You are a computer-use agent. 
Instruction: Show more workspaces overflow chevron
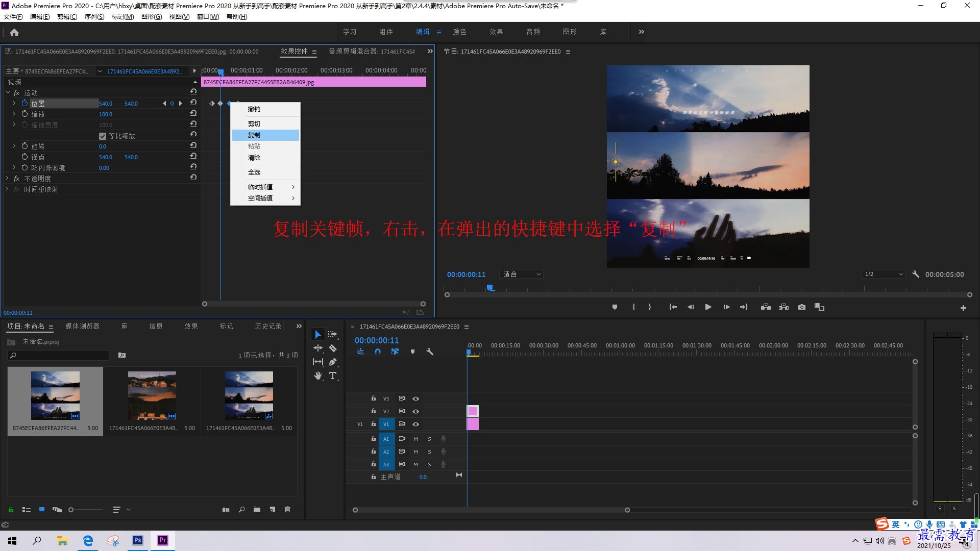[x=641, y=32]
